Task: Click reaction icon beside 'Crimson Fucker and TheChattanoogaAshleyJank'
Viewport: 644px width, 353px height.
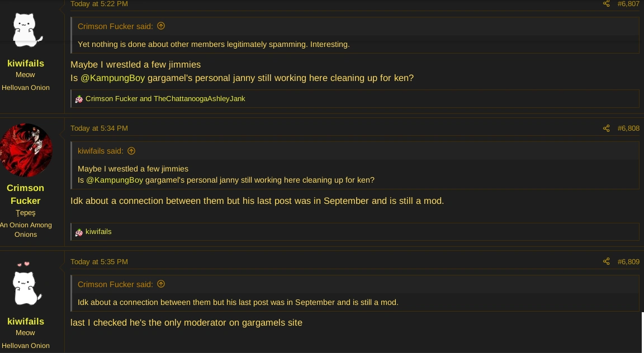Action: pos(79,99)
